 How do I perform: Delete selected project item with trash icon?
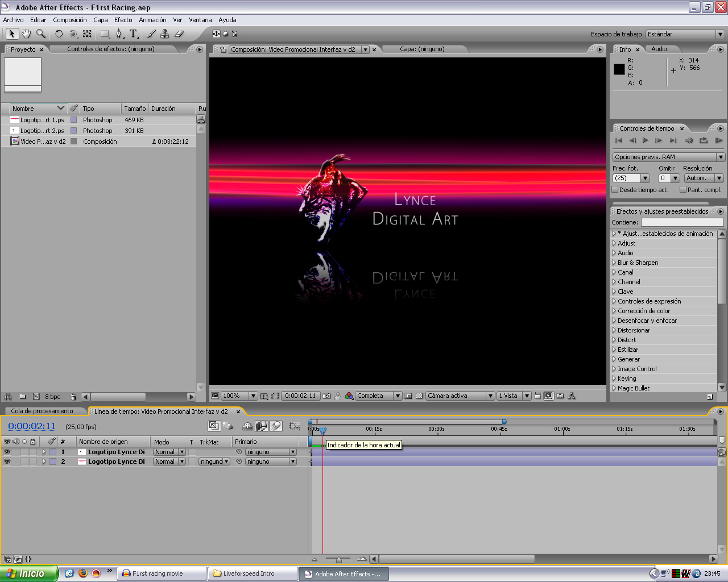click(73, 397)
